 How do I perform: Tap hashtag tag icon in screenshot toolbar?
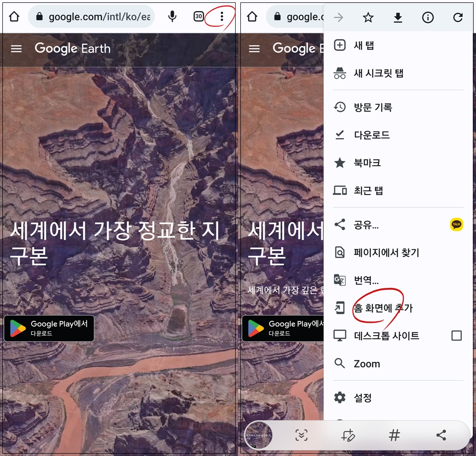click(394, 436)
